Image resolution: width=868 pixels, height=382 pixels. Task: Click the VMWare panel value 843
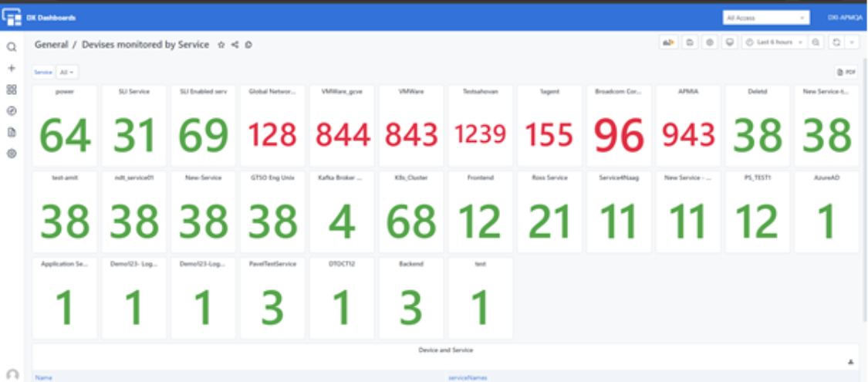click(x=411, y=134)
